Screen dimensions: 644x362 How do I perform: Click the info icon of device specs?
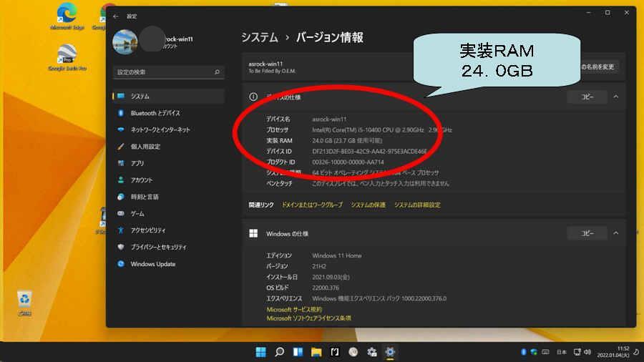click(x=253, y=97)
